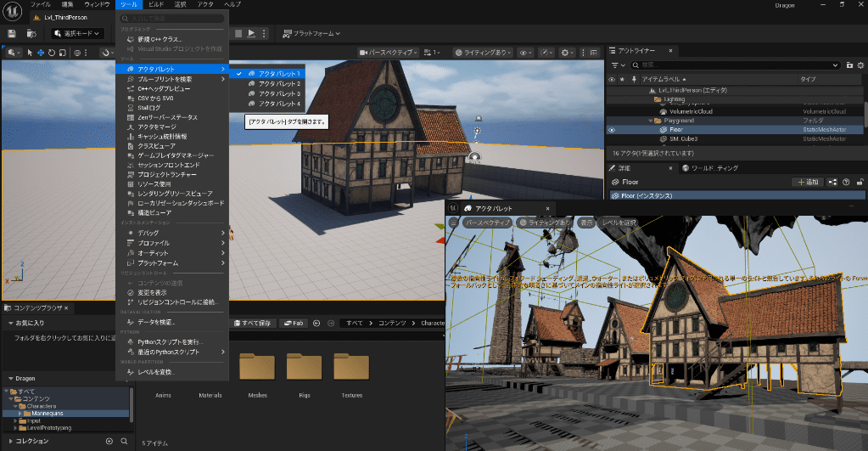The width and height of the screenshot is (868, 451).
Task: Click the viewport layout grid icon
Action: tap(594, 53)
